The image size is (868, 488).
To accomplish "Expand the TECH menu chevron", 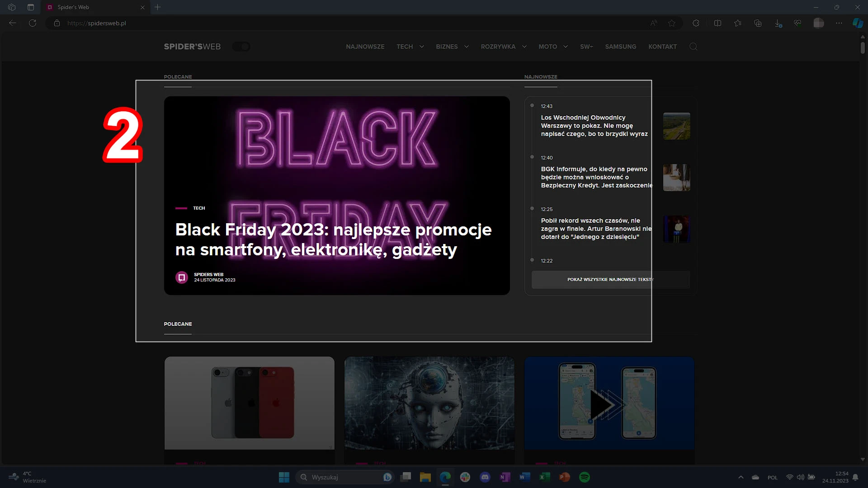I will pyautogui.click(x=422, y=47).
